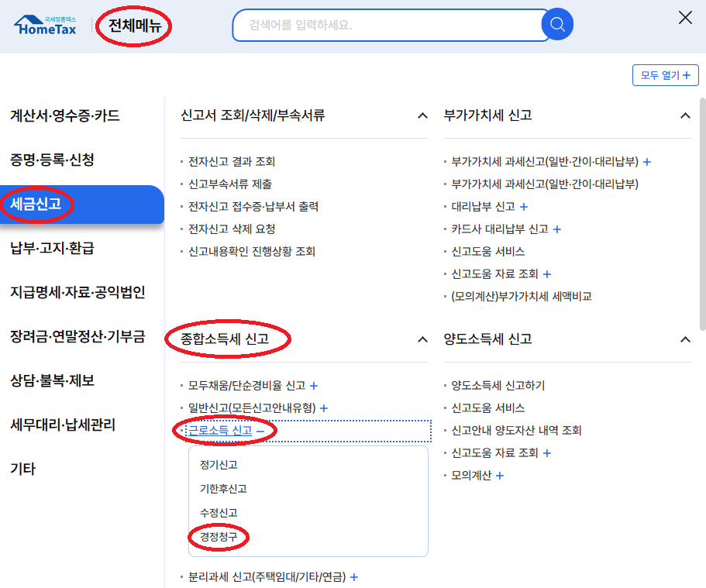Select 납부·고지·환급 in the sidebar
This screenshot has height=588, width=706.
coord(53,248)
